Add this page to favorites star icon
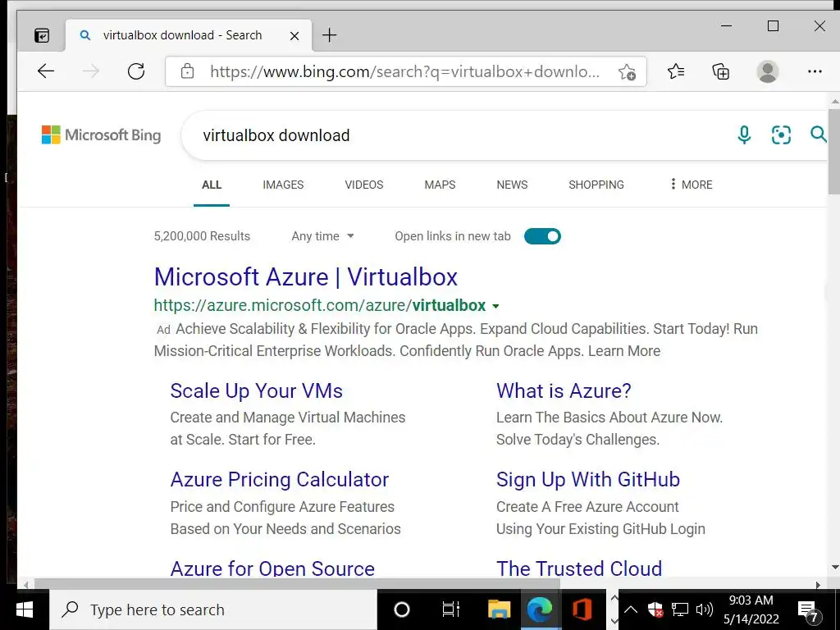 click(x=627, y=72)
